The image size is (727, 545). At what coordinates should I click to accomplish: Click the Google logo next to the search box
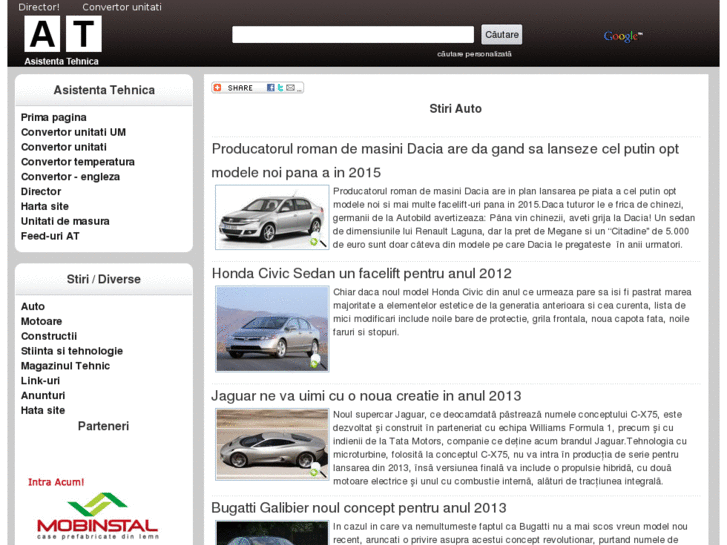click(623, 36)
